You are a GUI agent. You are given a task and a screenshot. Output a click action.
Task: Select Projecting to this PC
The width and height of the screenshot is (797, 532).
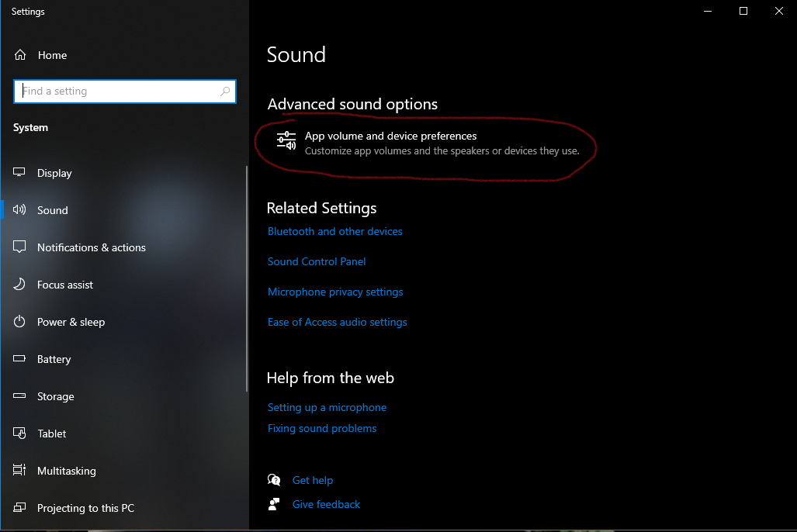[x=85, y=508]
